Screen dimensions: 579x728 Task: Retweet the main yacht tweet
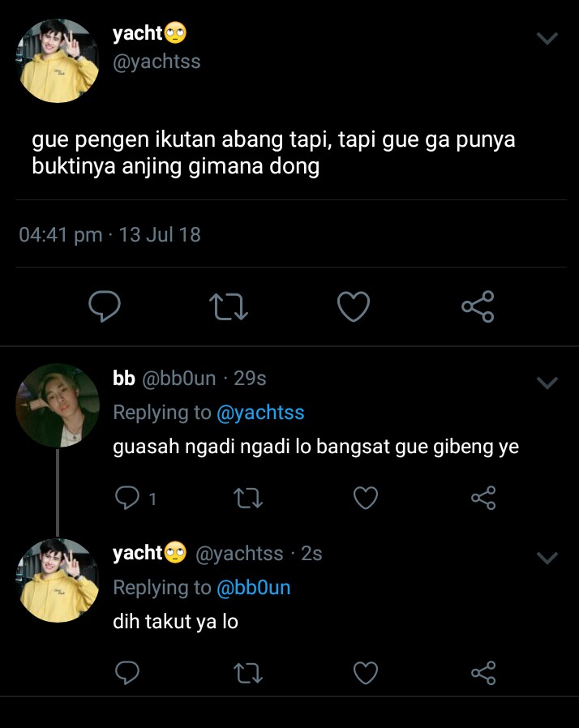point(229,307)
